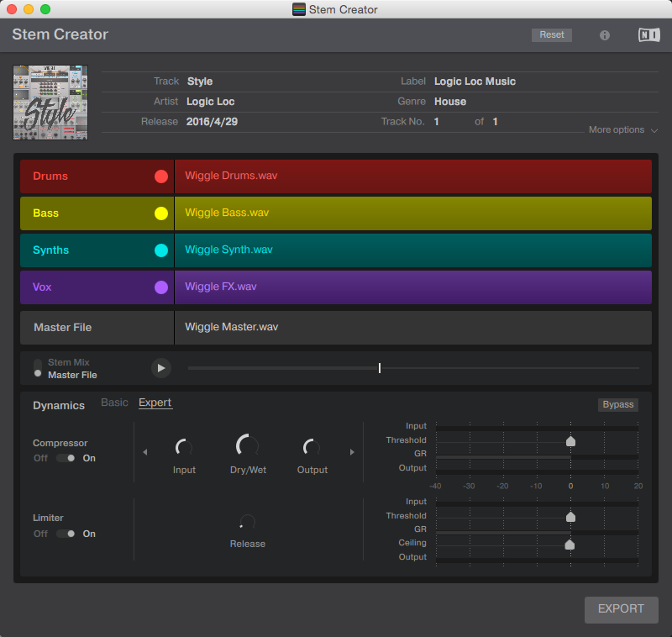Click the Style cover art thumbnail
Screen dimensions: 672x637
pos(50,103)
